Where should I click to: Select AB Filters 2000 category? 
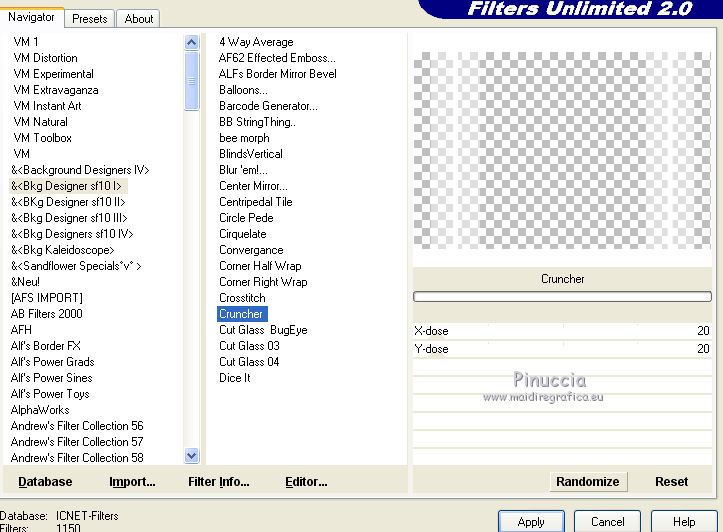coord(47,314)
